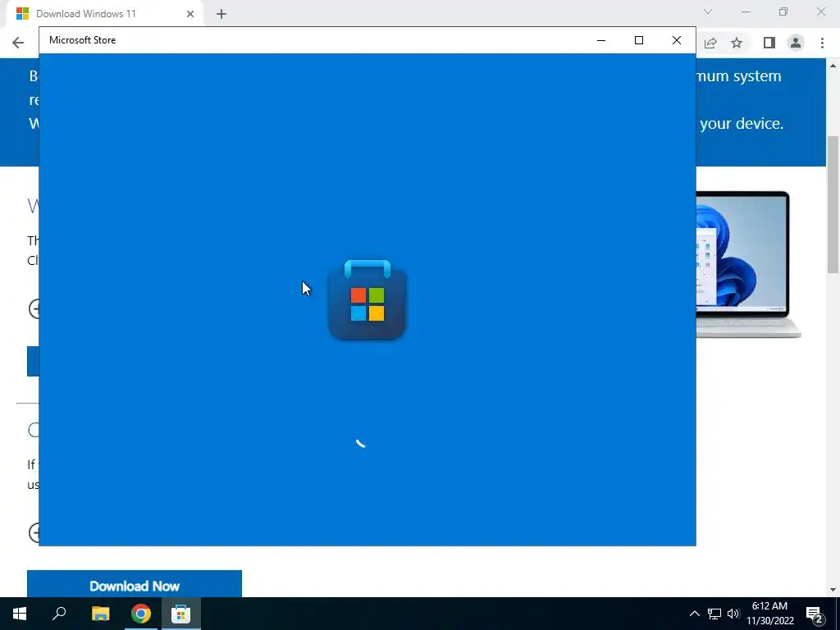The image size is (840, 630).
Task: Open taskbar search magnifier
Action: [59, 614]
